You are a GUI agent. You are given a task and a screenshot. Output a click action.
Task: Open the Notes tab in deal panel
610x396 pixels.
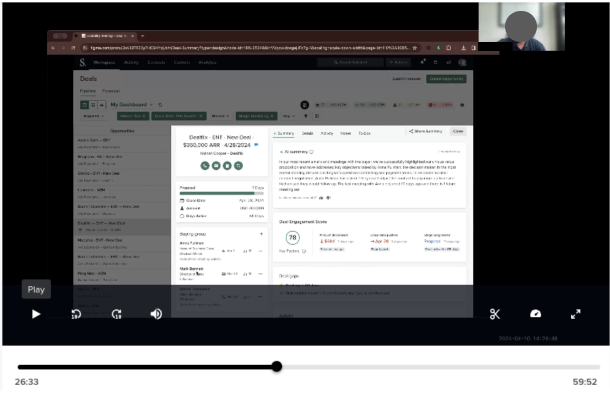tap(345, 133)
